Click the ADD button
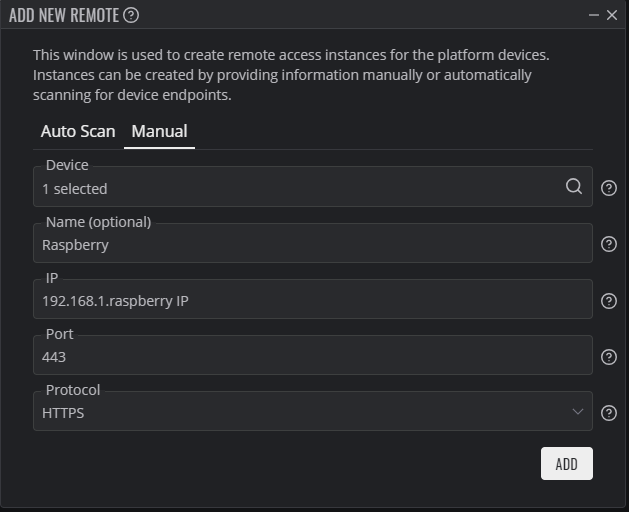This screenshot has height=512, width=629. pos(566,463)
